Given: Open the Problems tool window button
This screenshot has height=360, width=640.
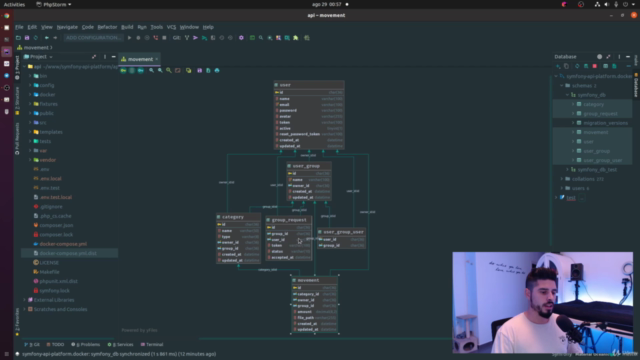Looking at the screenshot, I should [86, 344].
